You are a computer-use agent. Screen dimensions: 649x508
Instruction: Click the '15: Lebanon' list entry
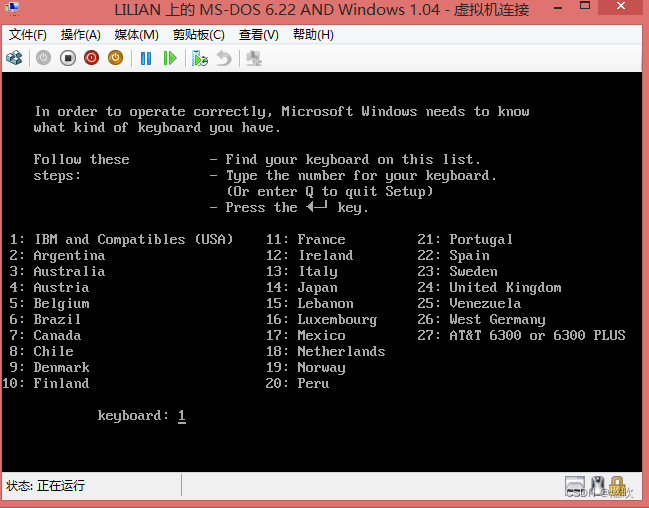[310, 303]
